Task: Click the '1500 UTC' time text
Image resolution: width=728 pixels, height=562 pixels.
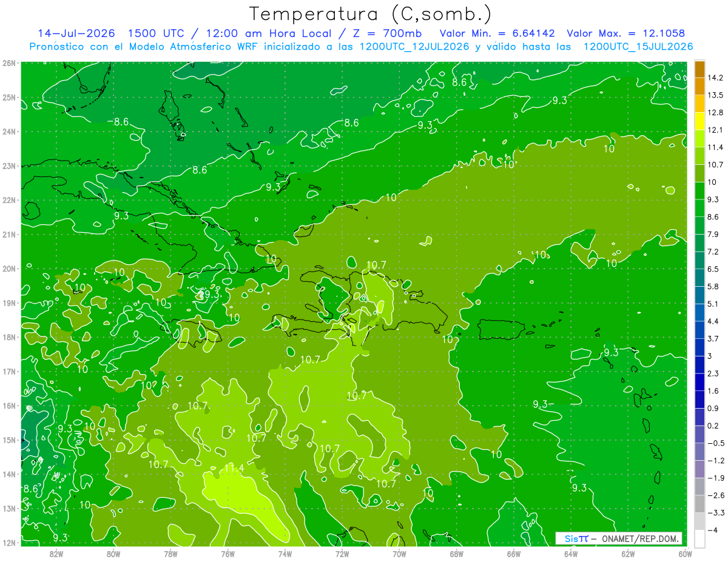Action: tap(156, 33)
